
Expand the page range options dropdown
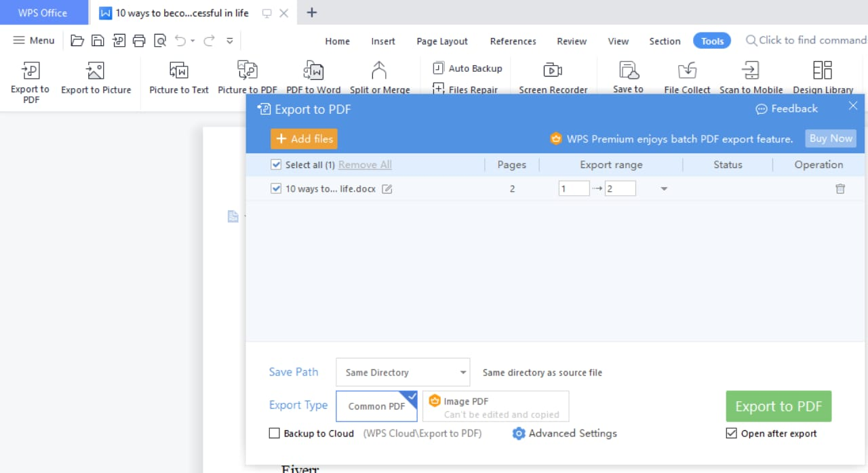point(664,188)
